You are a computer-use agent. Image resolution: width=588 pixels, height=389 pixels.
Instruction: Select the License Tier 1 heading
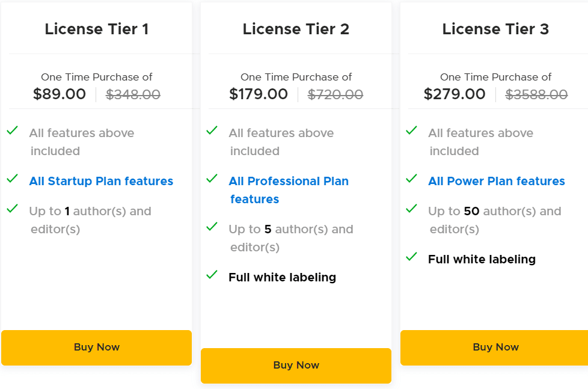(96, 29)
